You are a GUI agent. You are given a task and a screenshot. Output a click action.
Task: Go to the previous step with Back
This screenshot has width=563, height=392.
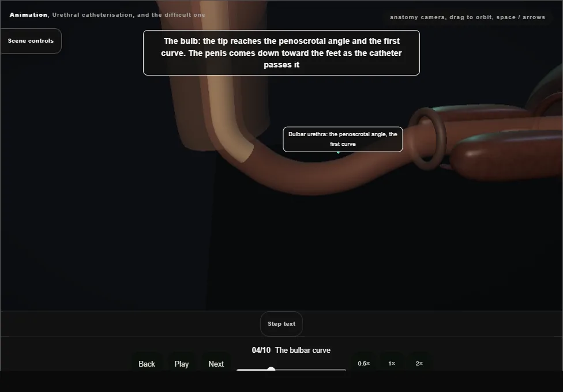(x=147, y=364)
